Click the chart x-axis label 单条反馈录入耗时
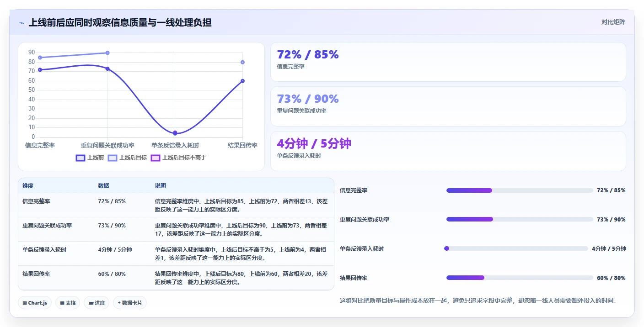The width and height of the screenshot is (644, 327). tap(175, 145)
